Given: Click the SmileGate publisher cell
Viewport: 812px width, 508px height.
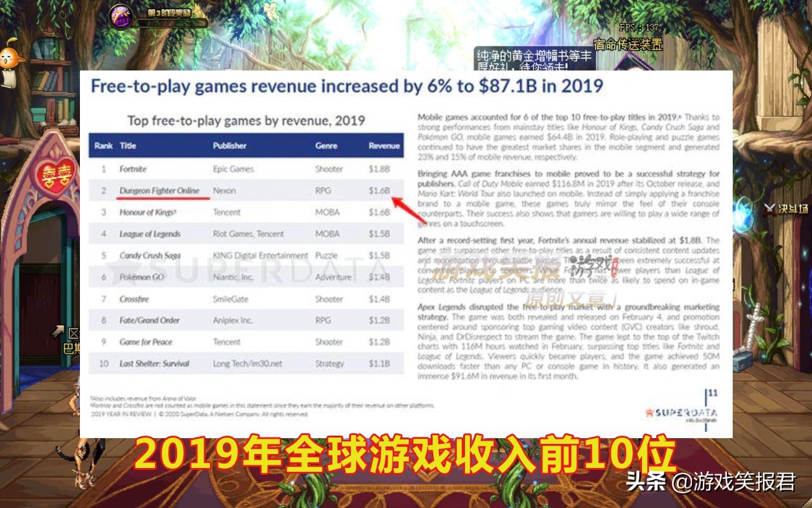Looking at the screenshot, I should tap(230, 298).
